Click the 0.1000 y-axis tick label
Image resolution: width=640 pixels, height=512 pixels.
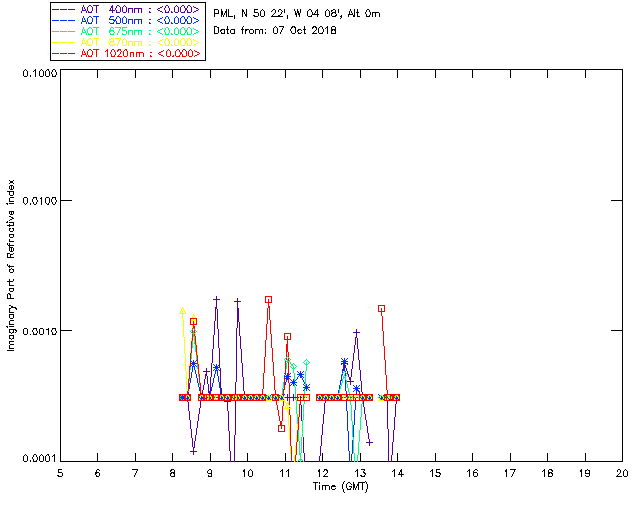tap(37, 74)
